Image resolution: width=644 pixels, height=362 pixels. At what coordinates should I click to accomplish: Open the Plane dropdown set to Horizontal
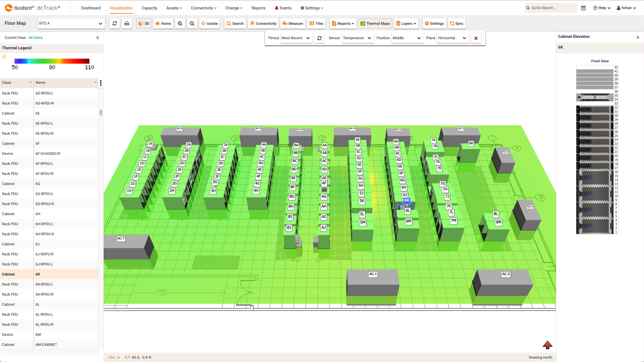[x=452, y=38]
